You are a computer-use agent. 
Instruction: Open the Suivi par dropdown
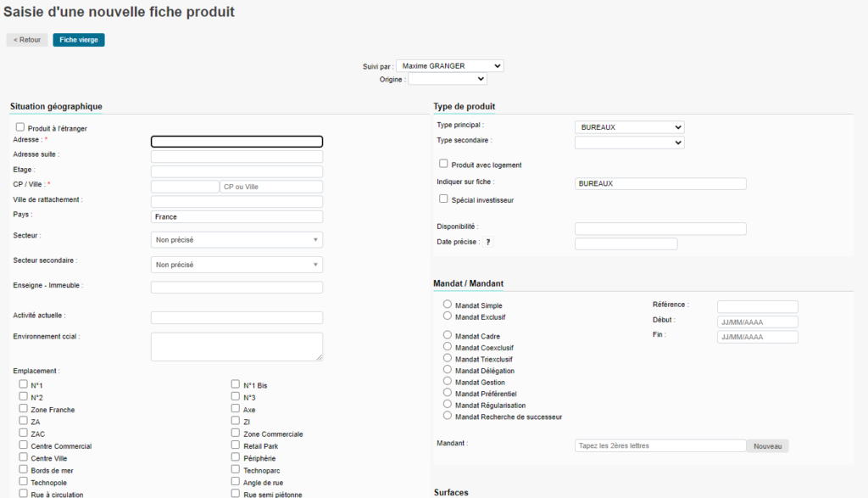click(x=449, y=65)
